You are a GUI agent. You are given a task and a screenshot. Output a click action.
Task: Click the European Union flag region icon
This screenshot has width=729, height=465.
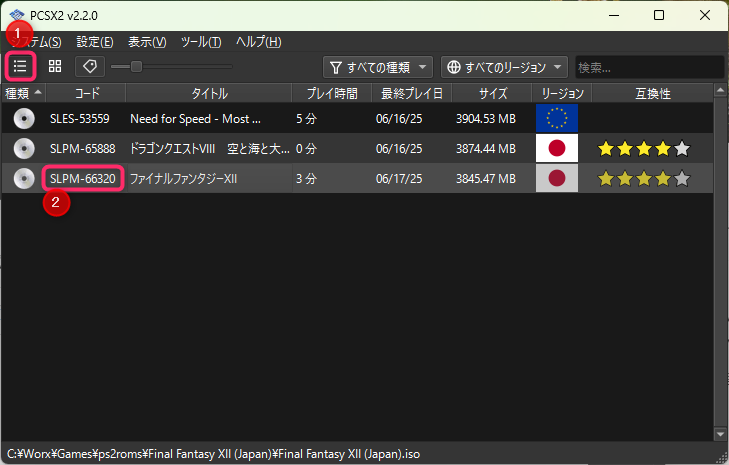[557, 118]
